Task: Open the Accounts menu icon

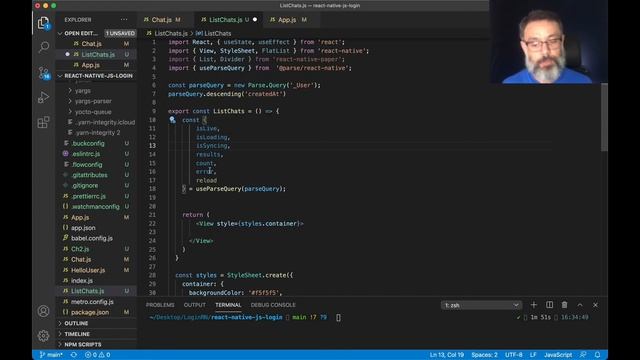Action: coord(43,311)
